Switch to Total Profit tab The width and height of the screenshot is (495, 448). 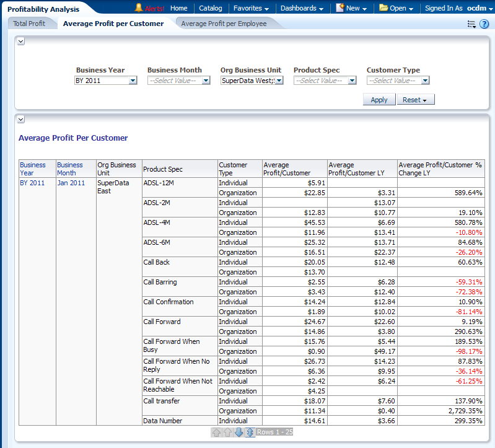(29, 24)
